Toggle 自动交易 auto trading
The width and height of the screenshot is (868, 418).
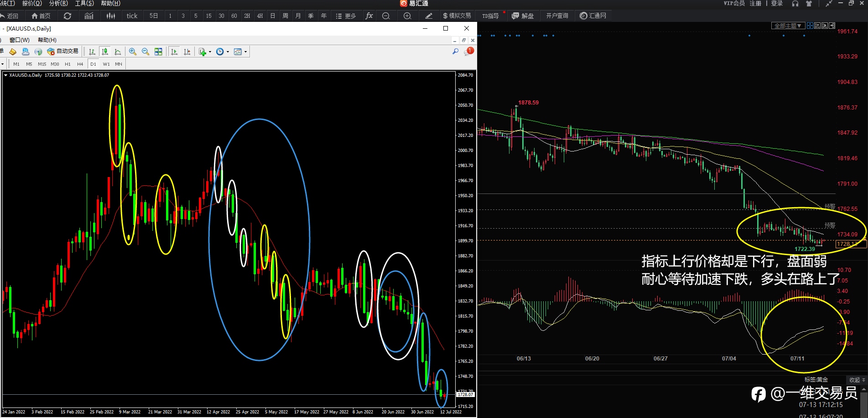coord(63,52)
